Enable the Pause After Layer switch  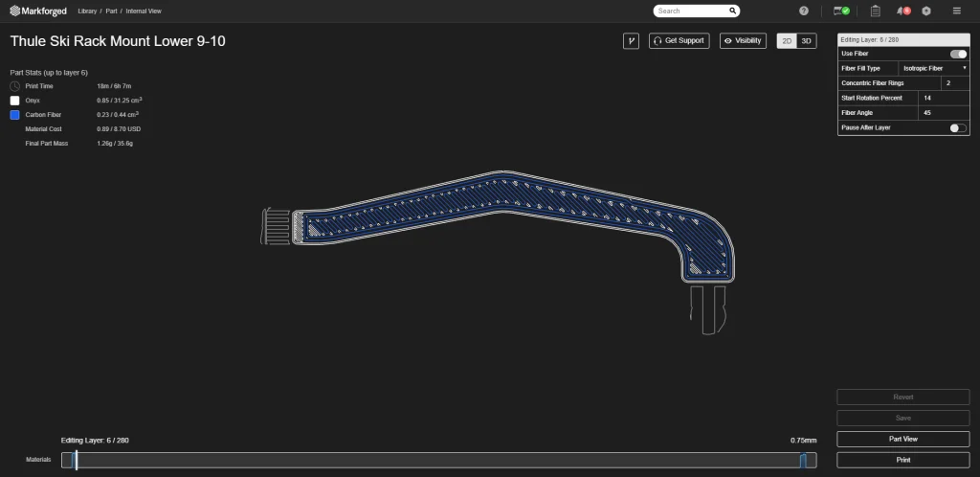point(957,127)
